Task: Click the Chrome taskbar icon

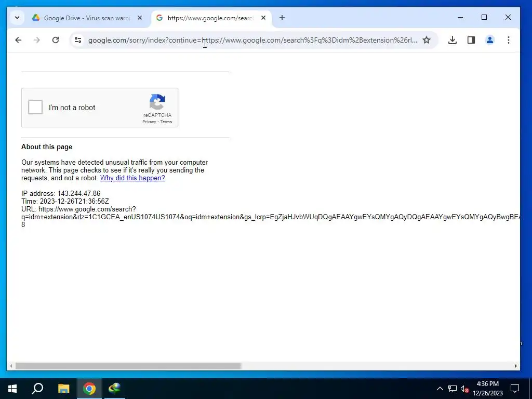Action: [x=89, y=389]
